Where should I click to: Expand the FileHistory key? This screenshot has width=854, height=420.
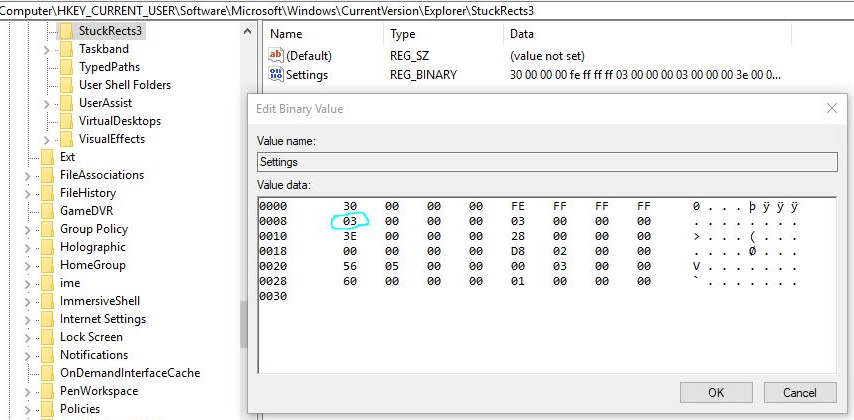point(27,193)
